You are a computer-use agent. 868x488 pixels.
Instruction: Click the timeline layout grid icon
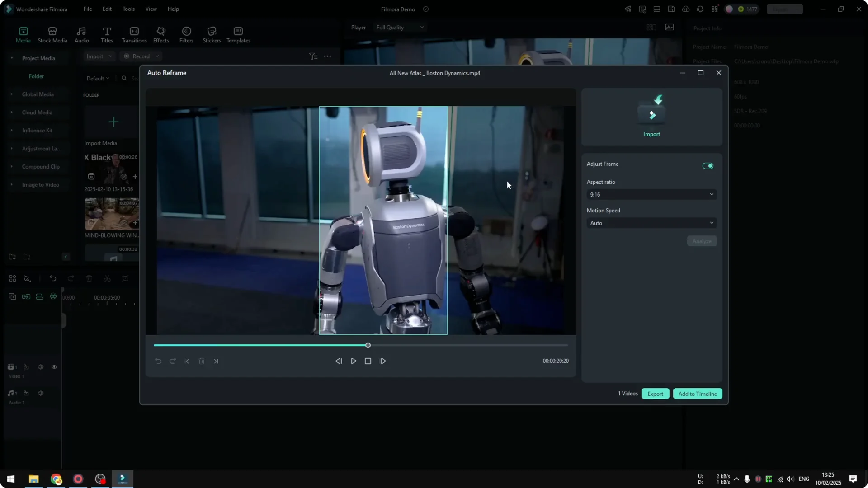tap(13, 279)
